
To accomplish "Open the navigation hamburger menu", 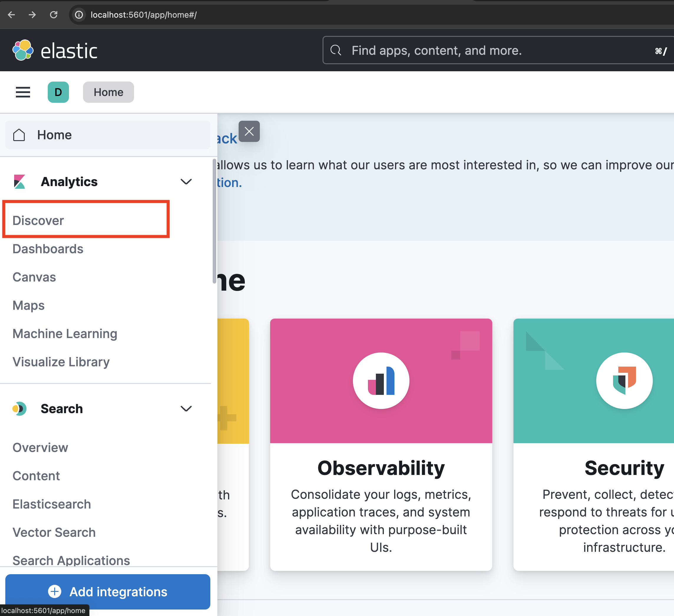I will (23, 92).
